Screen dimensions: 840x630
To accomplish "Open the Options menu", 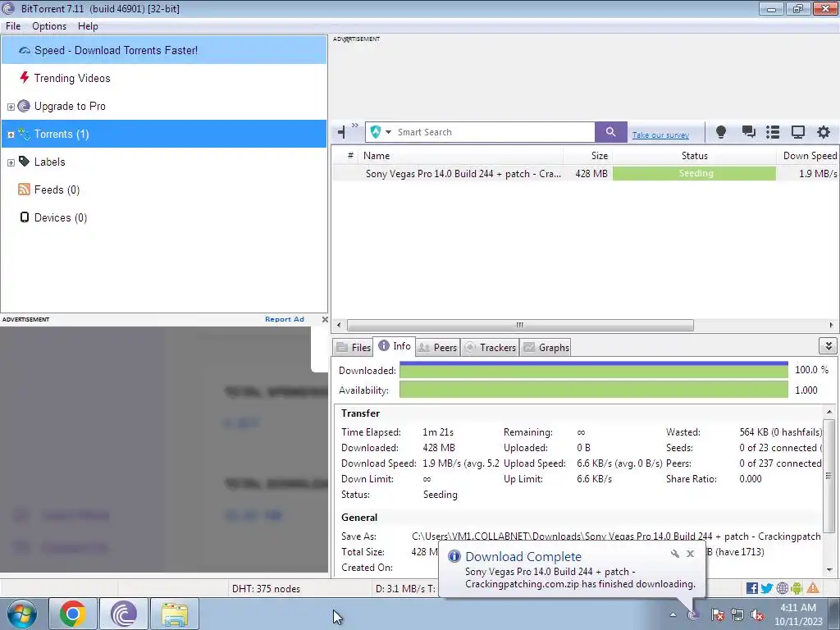I will [x=49, y=26].
